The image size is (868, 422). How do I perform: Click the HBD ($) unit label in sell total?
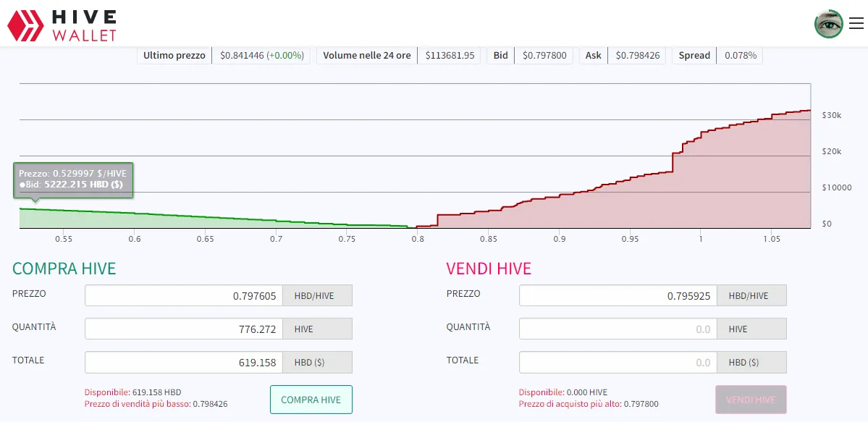751,362
